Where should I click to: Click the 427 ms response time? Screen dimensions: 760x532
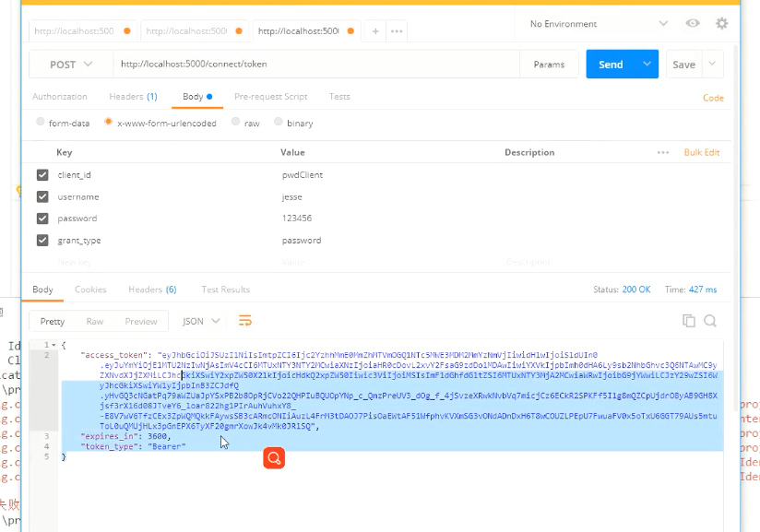(x=702, y=290)
